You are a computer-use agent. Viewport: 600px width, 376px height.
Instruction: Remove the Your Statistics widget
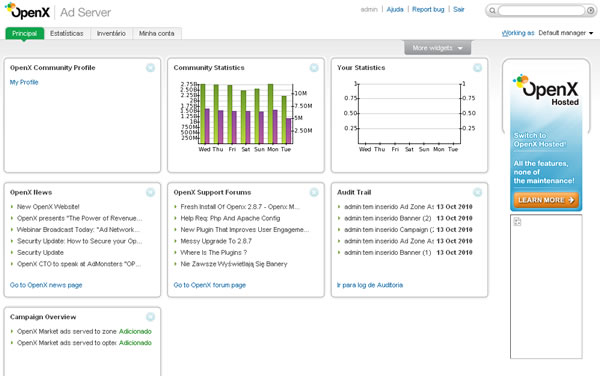(x=477, y=68)
